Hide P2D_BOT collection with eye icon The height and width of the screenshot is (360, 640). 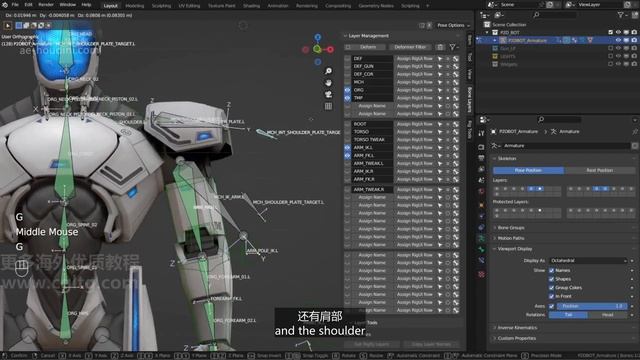(618, 32)
